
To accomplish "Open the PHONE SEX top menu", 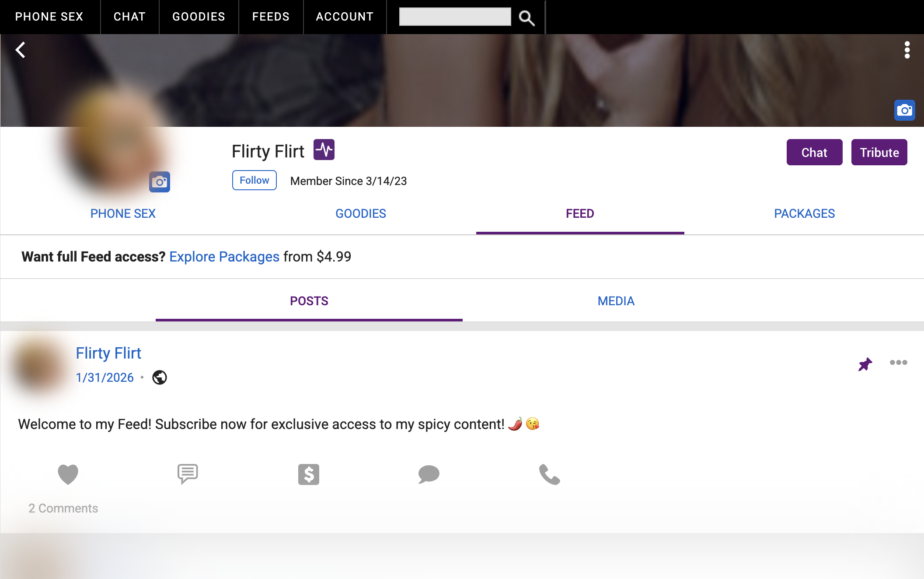I will point(49,17).
